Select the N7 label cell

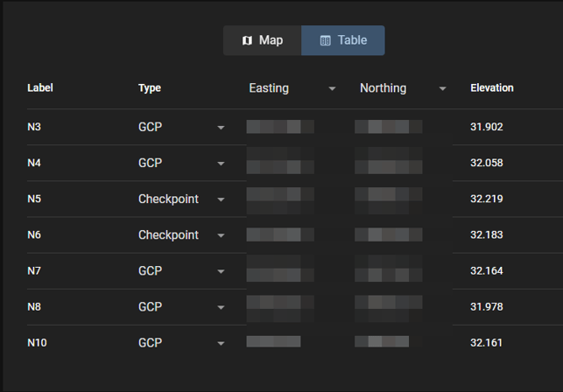(x=34, y=270)
